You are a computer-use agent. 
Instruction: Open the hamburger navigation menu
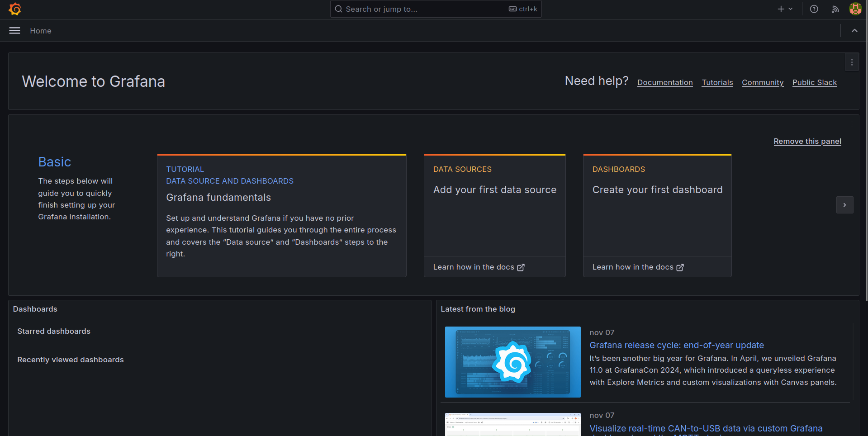pyautogui.click(x=14, y=31)
